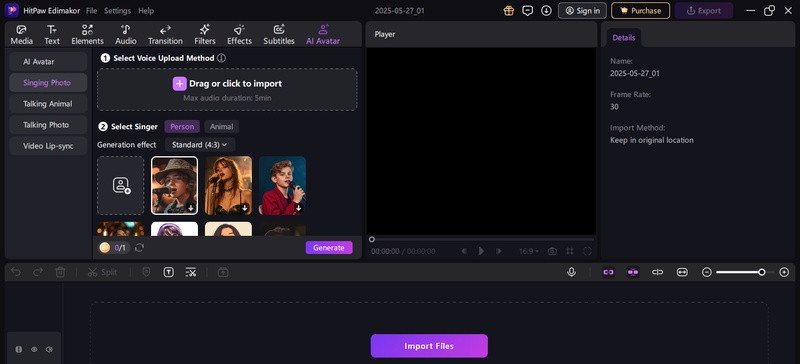
Task: Click the upload custom singer photo tile
Action: pyautogui.click(x=121, y=185)
